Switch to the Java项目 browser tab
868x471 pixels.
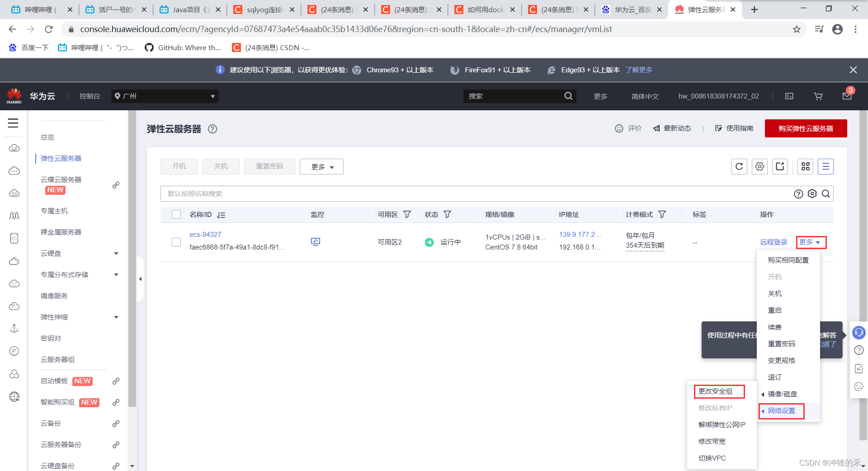point(190,9)
